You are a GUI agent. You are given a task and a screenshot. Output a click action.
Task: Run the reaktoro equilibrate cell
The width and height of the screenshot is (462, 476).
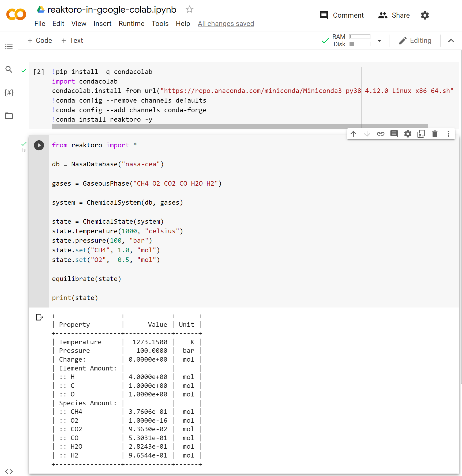point(39,145)
